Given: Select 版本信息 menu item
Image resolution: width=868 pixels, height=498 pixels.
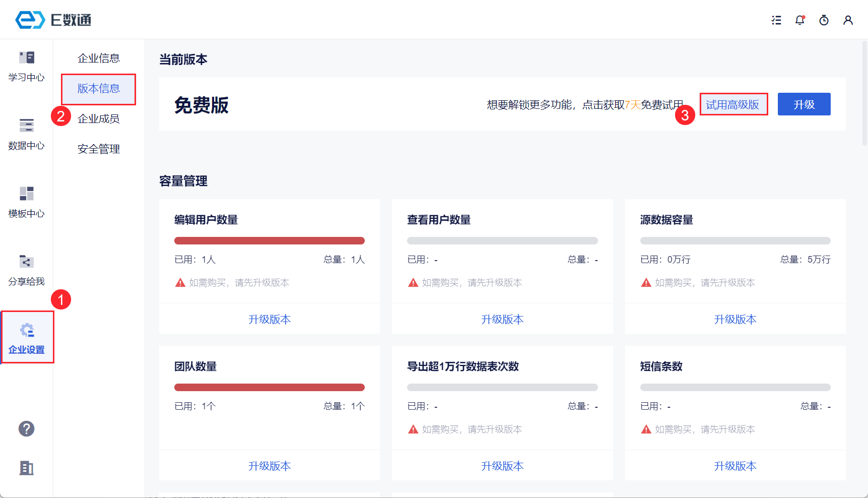Looking at the screenshot, I should [x=99, y=89].
